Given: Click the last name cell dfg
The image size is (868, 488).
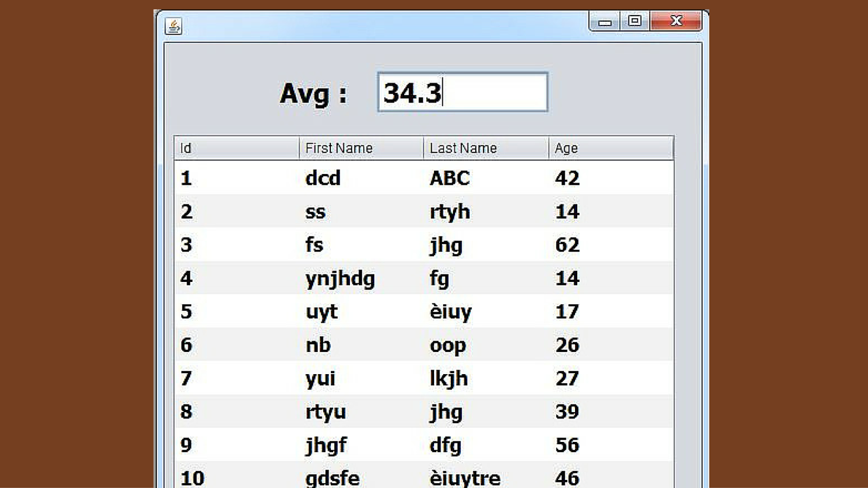Looking at the screenshot, I should coord(446,445).
